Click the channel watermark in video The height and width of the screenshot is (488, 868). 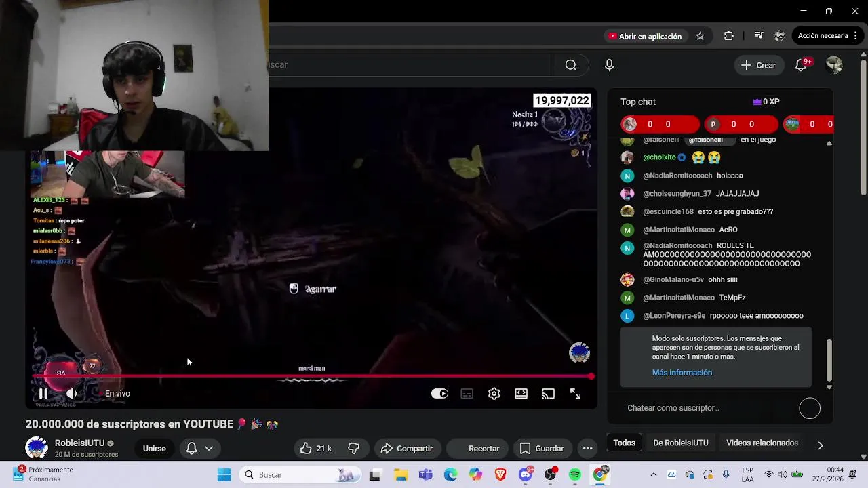coord(579,352)
